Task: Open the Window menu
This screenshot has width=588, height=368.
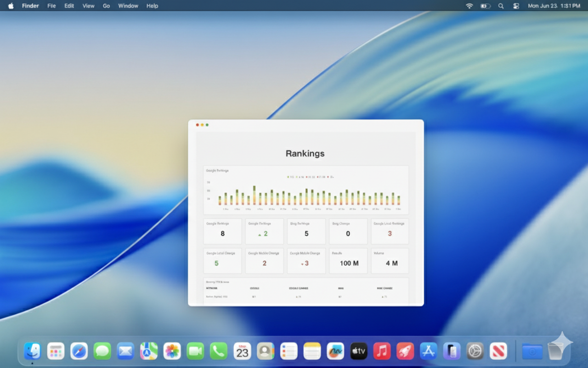Action: [128, 6]
